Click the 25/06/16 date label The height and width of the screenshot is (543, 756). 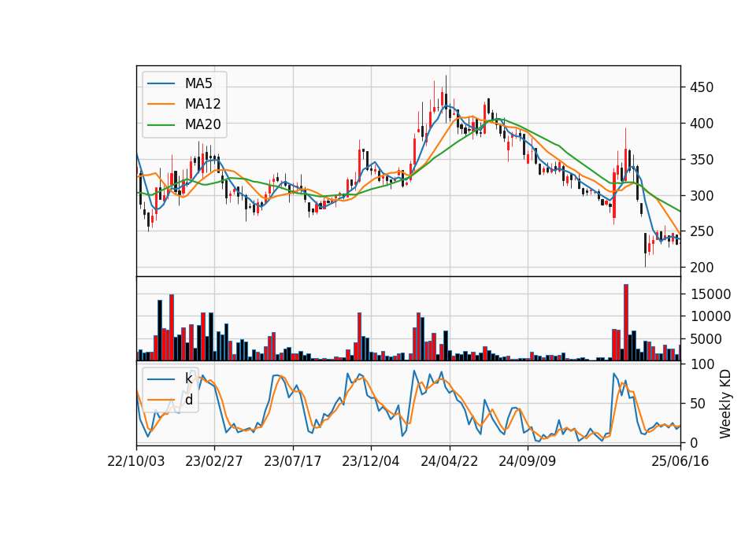pyautogui.click(x=680, y=462)
